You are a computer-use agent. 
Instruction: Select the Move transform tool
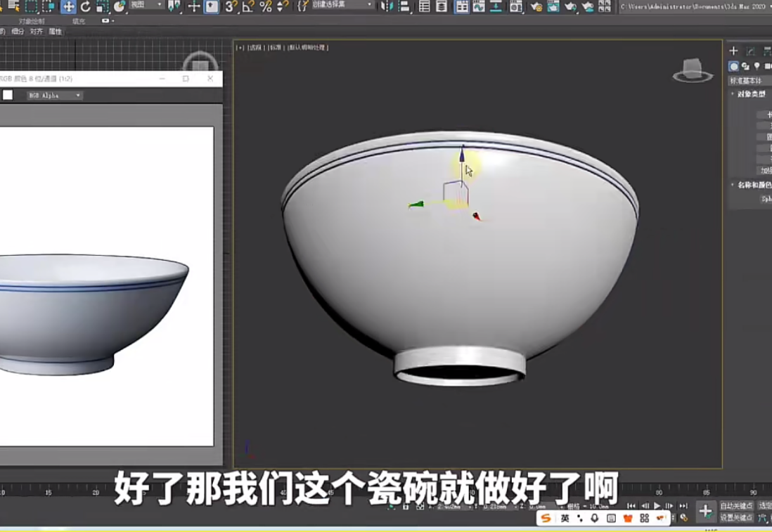pyautogui.click(x=68, y=6)
